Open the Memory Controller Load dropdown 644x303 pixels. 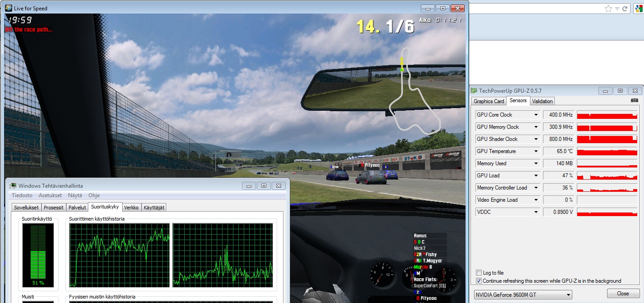536,188
